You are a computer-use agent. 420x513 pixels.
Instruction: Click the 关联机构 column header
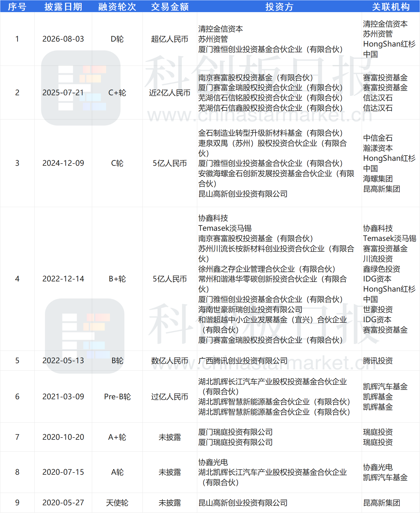pos(391,7)
